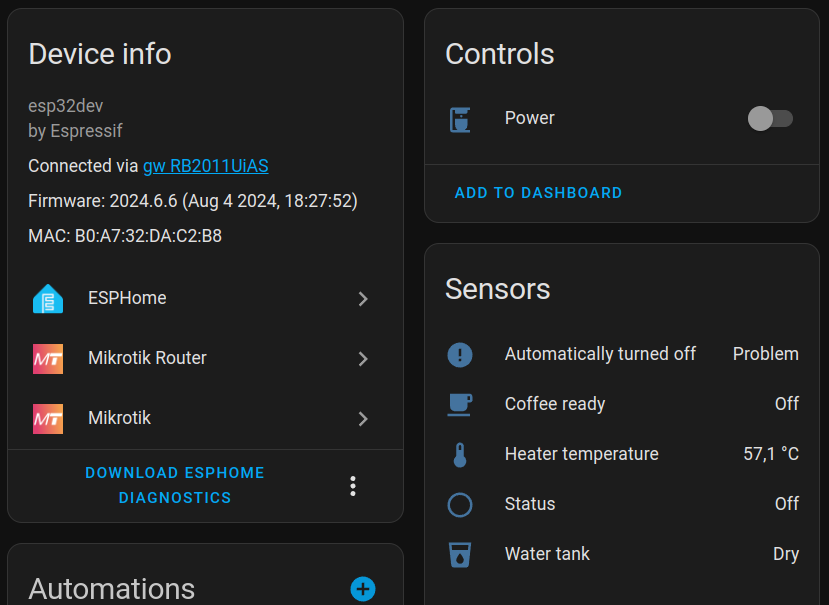829x605 pixels.
Task: Click the Water tank cup icon
Action: click(x=460, y=554)
